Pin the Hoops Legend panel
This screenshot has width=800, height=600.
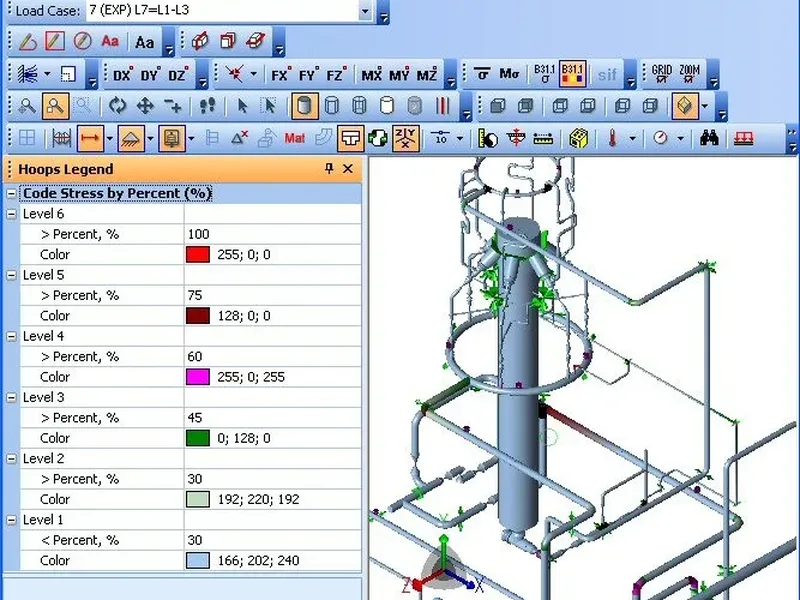click(329, 169)
